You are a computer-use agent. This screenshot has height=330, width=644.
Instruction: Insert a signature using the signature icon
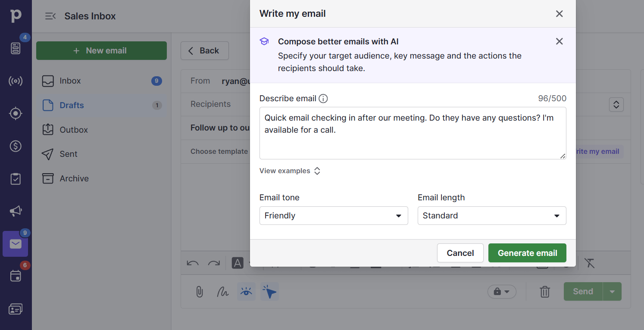click(x=222, y=292)
